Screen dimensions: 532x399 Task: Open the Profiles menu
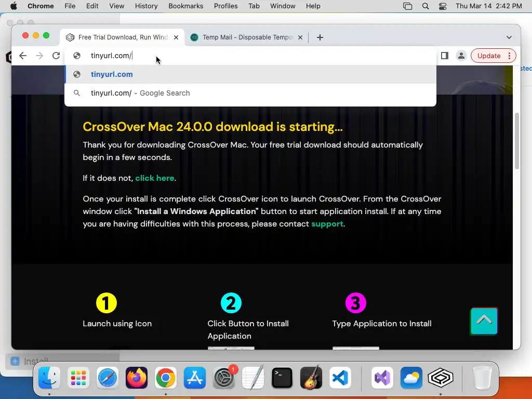point(225,6)
